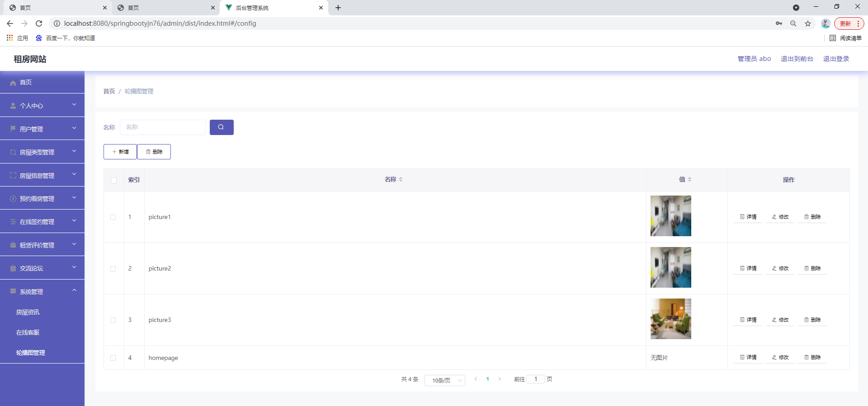868x406 pixels.
Task: Open saved passwords key icon
Action: (x=779, y=23)
